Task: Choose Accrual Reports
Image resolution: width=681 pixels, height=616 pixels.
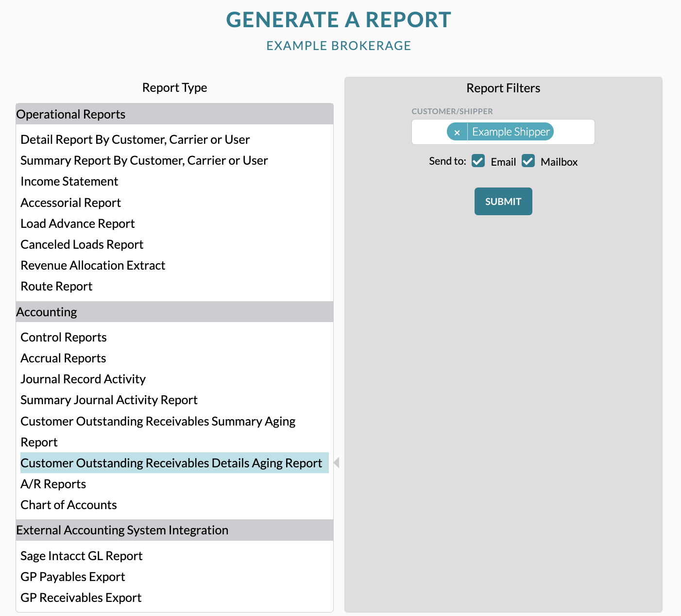Action: coord(63,358)
